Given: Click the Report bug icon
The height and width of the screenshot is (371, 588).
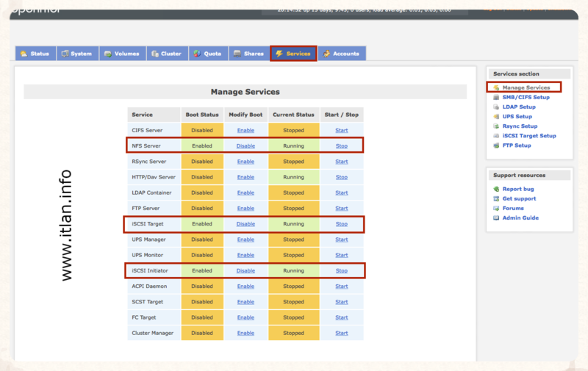Looking at the screenshot, I should point(497,189).
